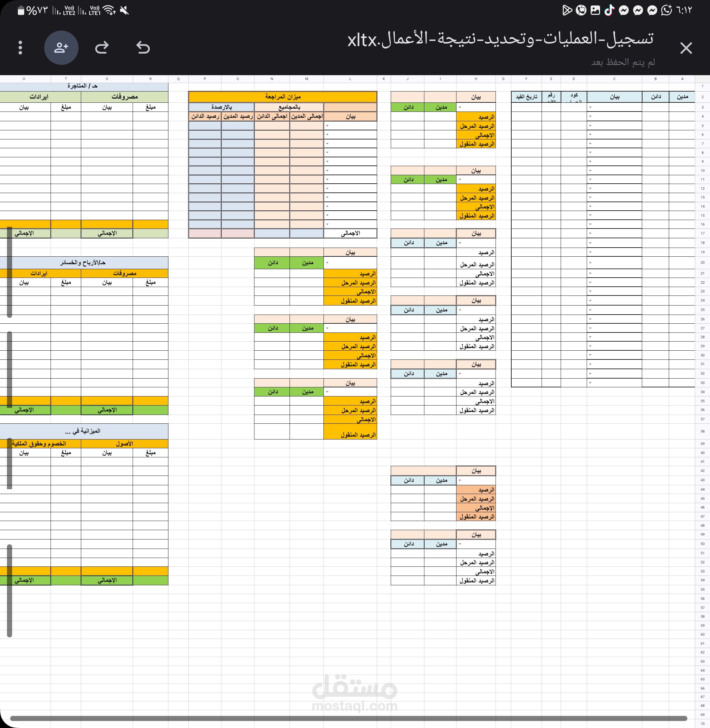This screenshot has width=710, height=728.
Task: Tap the WhatsApp notification icon in status bar
Action: tap(667, 10)
